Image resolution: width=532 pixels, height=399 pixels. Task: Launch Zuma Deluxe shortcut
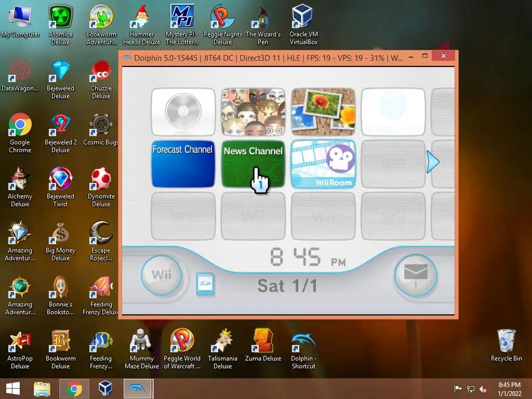coord(263,345)
